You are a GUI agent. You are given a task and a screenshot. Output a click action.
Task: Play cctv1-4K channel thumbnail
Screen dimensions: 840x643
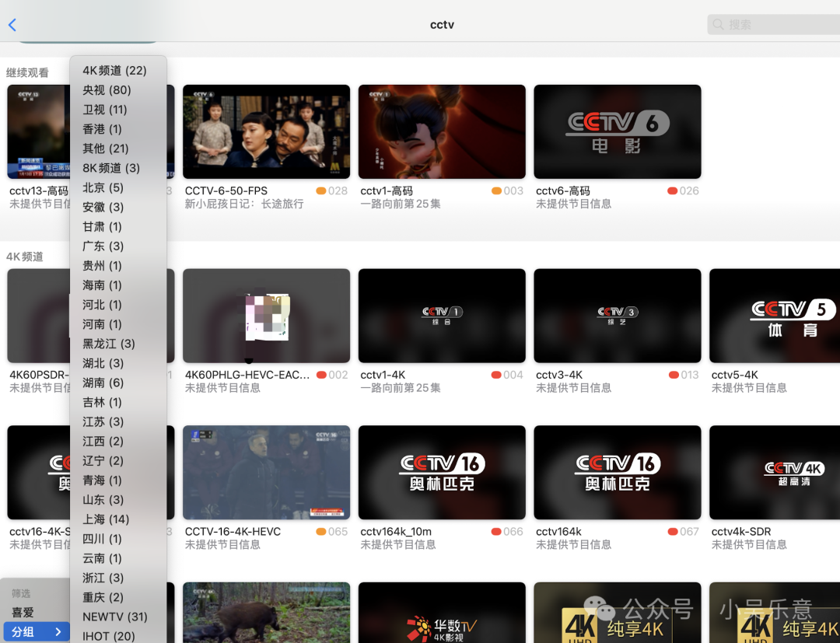[442, 316]
